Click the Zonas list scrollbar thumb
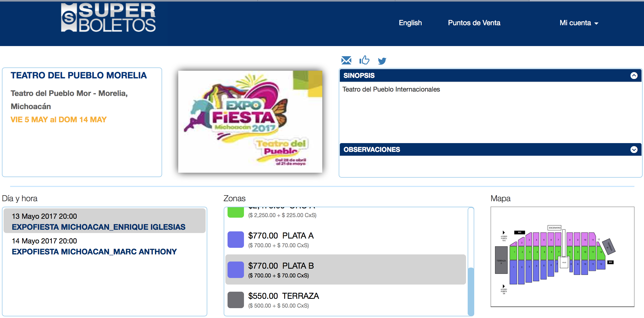The width and height of the screenshot is (644, 318). (x=471, y=291)
